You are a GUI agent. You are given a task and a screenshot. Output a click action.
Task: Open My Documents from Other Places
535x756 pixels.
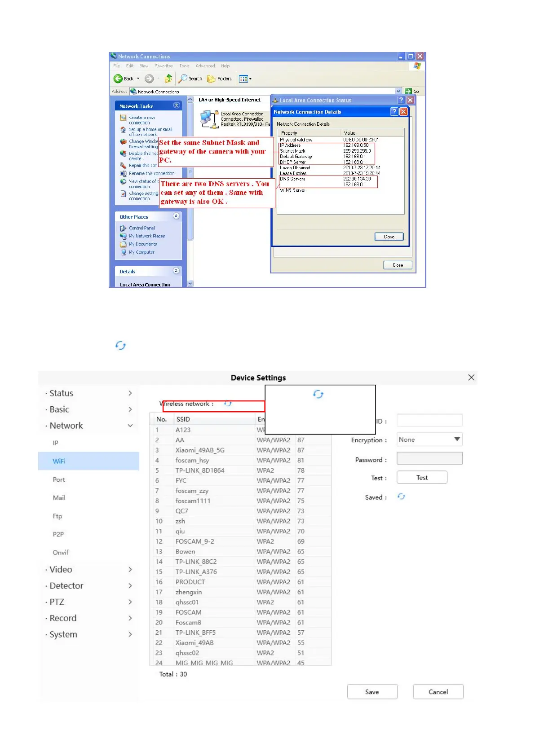coord(143,244)
